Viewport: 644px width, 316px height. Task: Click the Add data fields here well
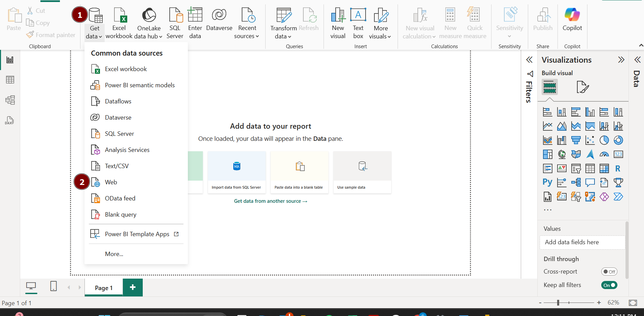582,242
